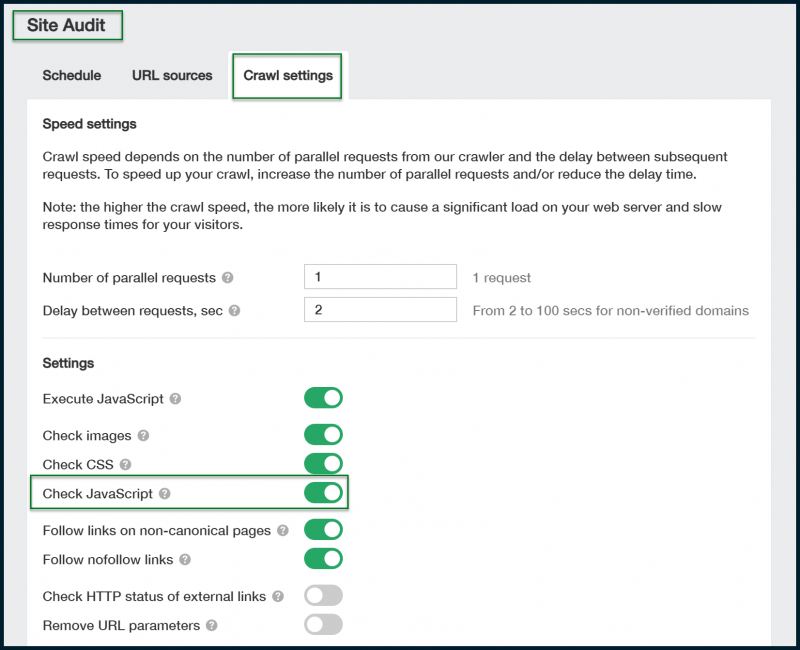The height and width of the screenshot is (650, 800).
Task: Disable the Execute JavaScript toggle
Action: click(323, 398)
